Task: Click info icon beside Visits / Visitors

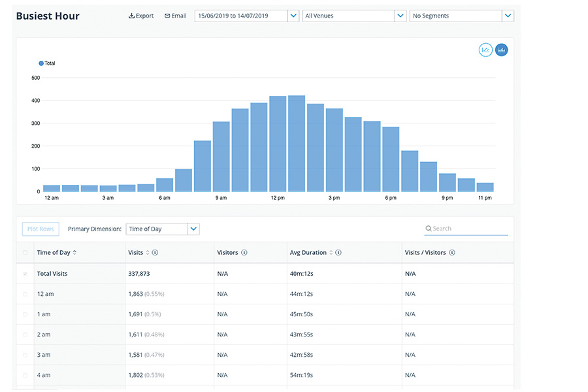Action: (452, 253)
